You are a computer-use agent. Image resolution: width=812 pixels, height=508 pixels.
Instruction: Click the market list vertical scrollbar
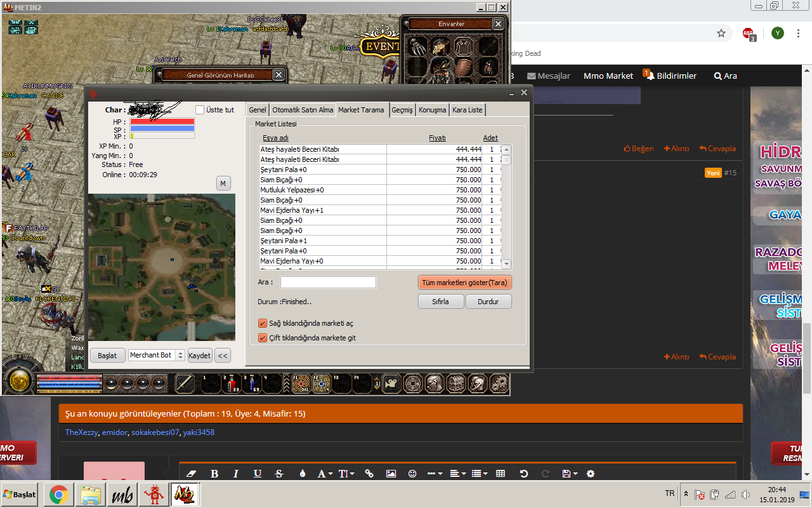506,208
